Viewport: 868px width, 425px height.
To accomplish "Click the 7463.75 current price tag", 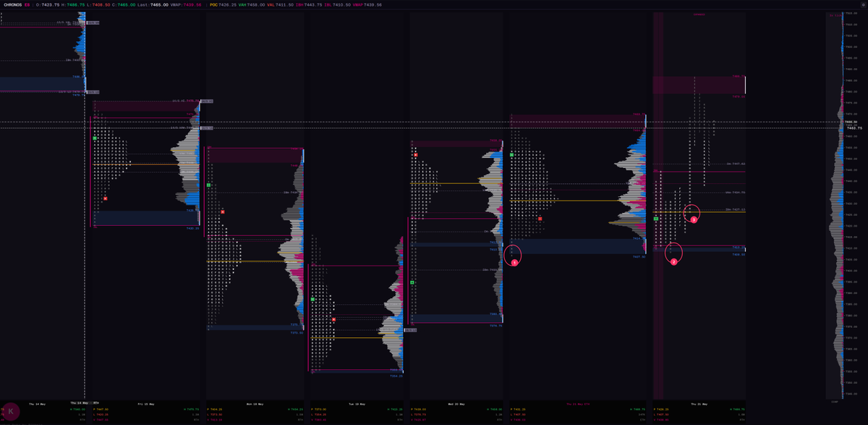I will pos(855,127).
